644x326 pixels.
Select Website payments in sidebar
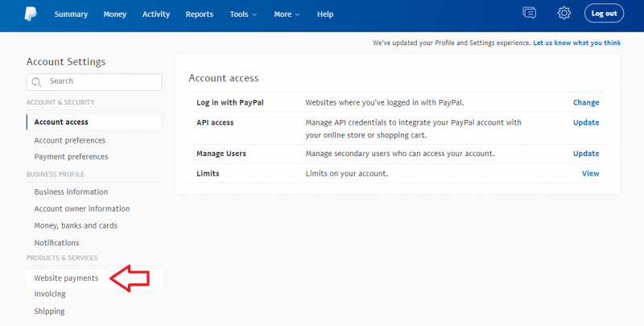[66, 279]
